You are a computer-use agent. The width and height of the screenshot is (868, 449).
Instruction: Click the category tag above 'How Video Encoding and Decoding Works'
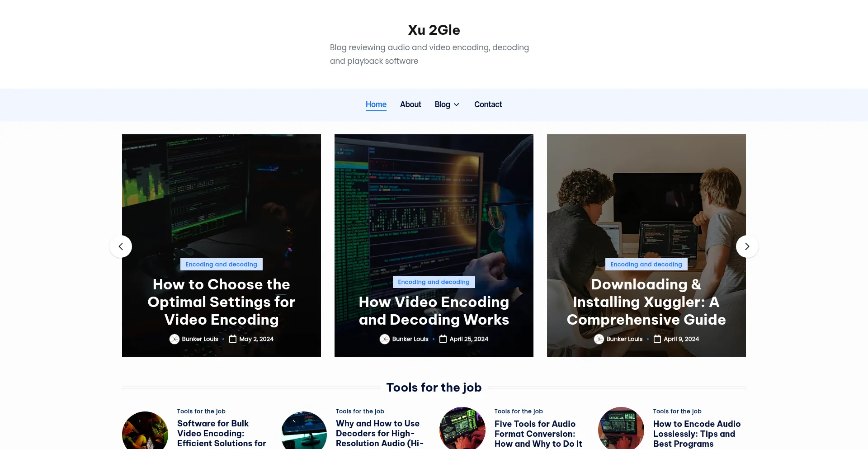point(434,282)
